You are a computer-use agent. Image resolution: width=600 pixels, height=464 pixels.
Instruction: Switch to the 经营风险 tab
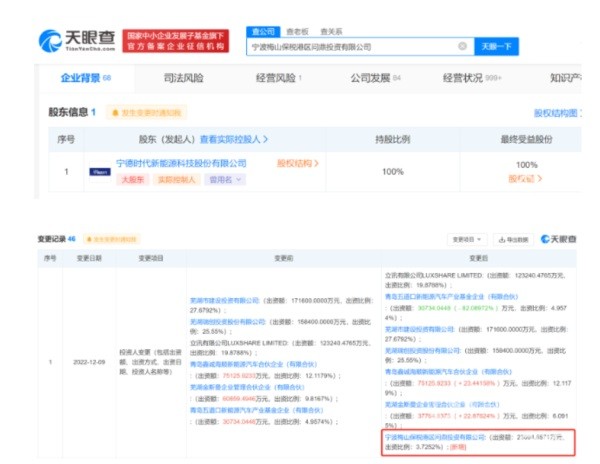click(279, 78)
